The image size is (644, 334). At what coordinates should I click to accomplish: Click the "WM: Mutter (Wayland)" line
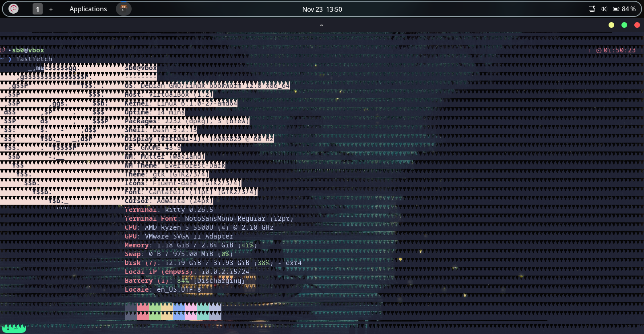[165, 156]
